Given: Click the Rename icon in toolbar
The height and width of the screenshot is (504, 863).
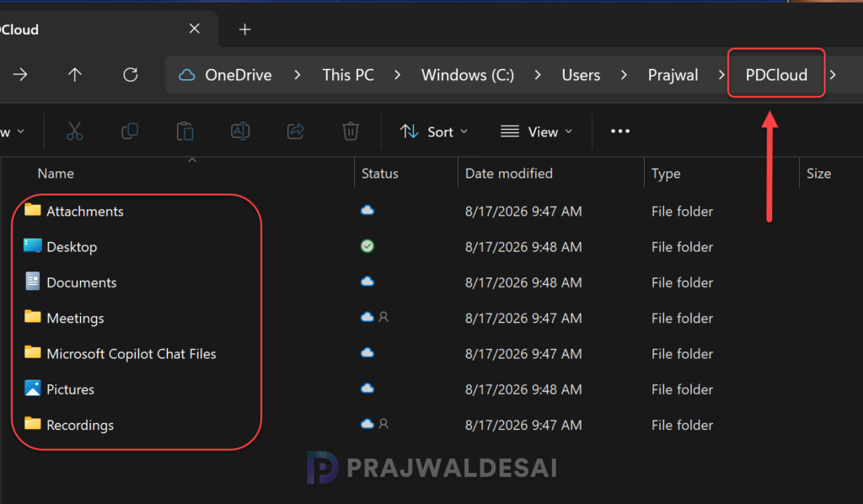Looking at the screenshot, I should pyautogui.click(x=240, y=131).
